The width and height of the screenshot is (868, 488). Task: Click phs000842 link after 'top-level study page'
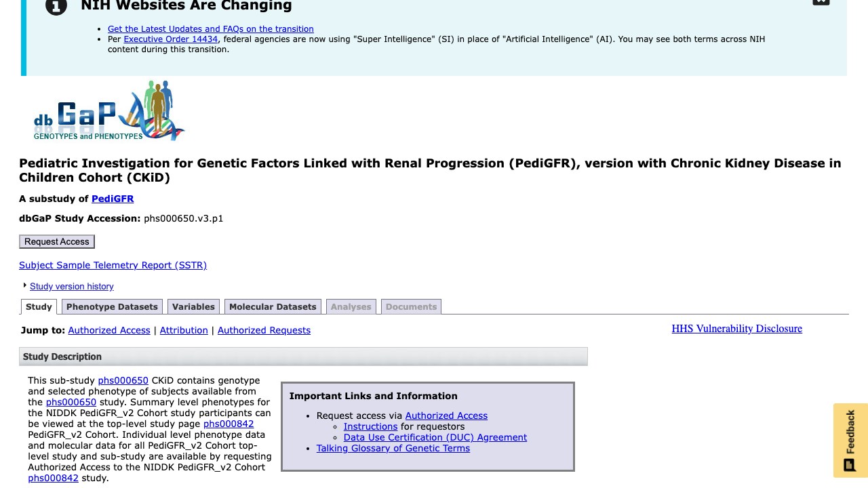[229, 424]
